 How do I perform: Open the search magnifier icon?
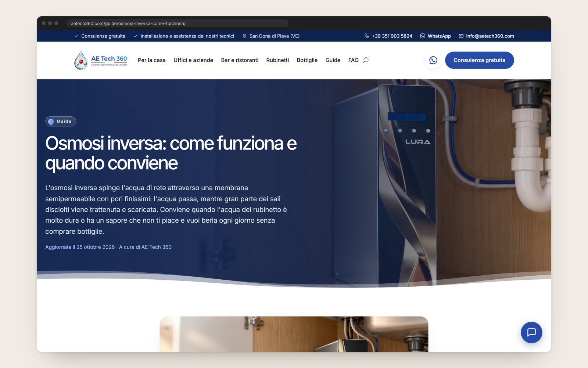coord(366,60)
